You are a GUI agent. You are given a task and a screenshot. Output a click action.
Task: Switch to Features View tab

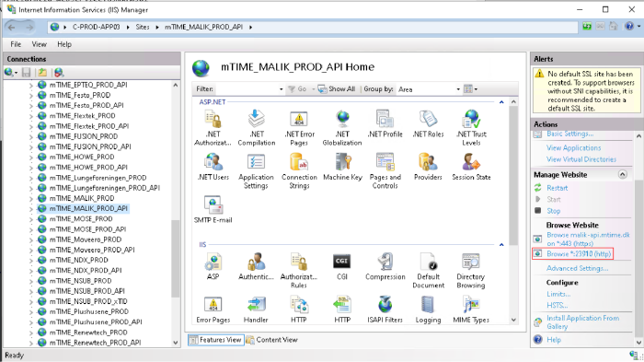point(215,340)
